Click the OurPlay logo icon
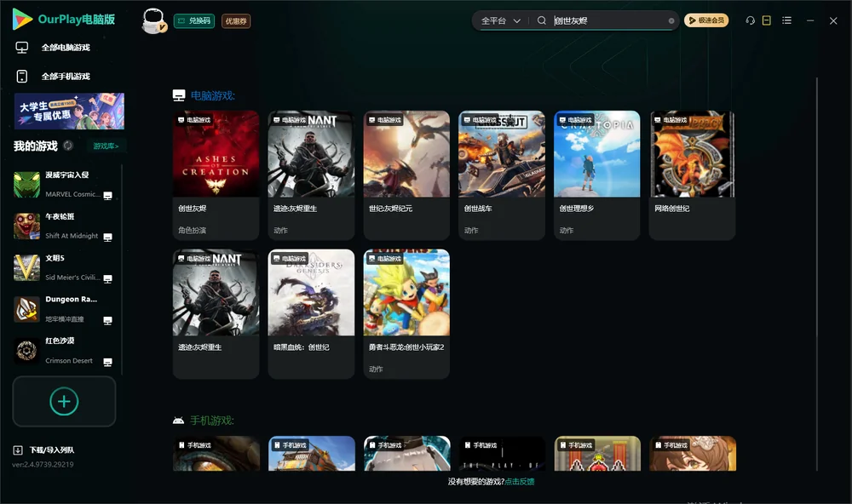Viewport: 852px width, 504px height. 22,19
